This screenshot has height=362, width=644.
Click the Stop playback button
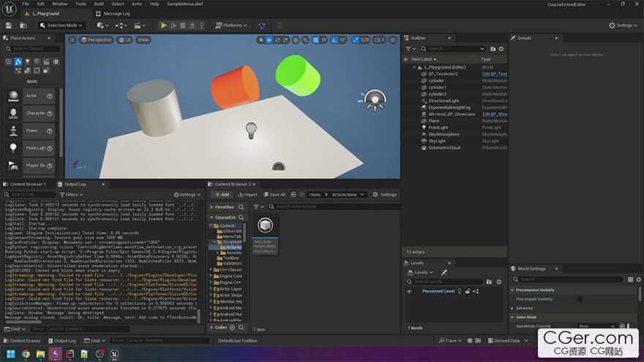(183, 26)
